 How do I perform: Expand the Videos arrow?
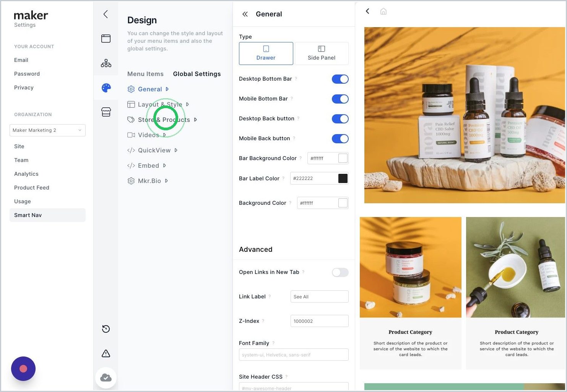[x=164, y=135]
